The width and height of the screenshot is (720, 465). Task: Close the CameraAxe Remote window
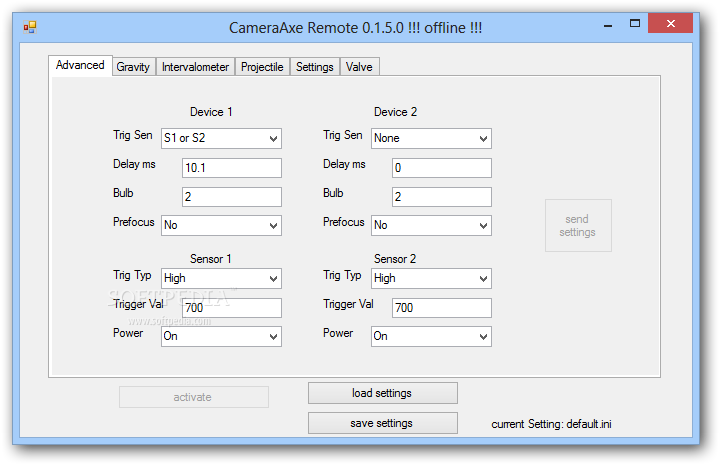[x=670, y=23]
